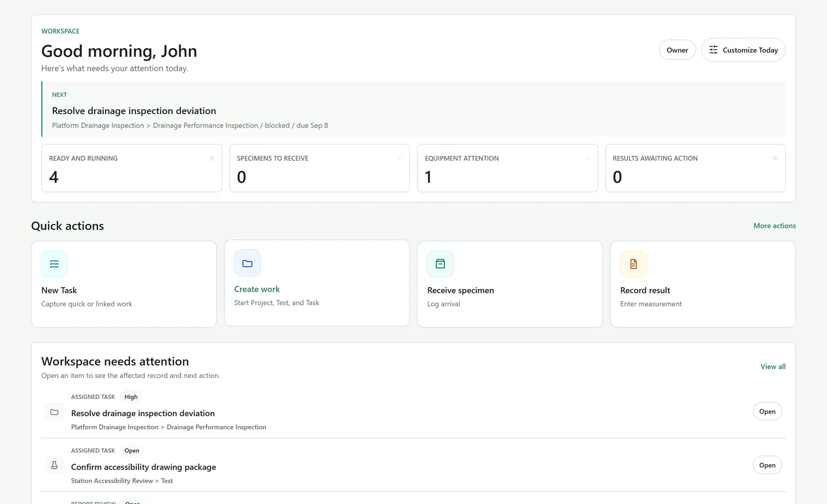This screenshot has height=504, width=827.
Task: Click the Create work folder icon
Action: click(x=248, y=263)
